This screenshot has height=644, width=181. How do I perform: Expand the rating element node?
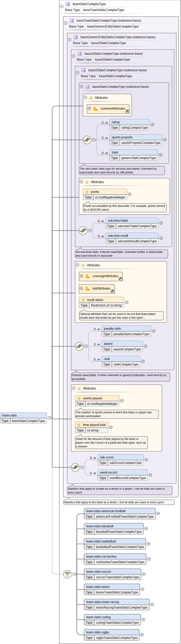pos(152,125)
